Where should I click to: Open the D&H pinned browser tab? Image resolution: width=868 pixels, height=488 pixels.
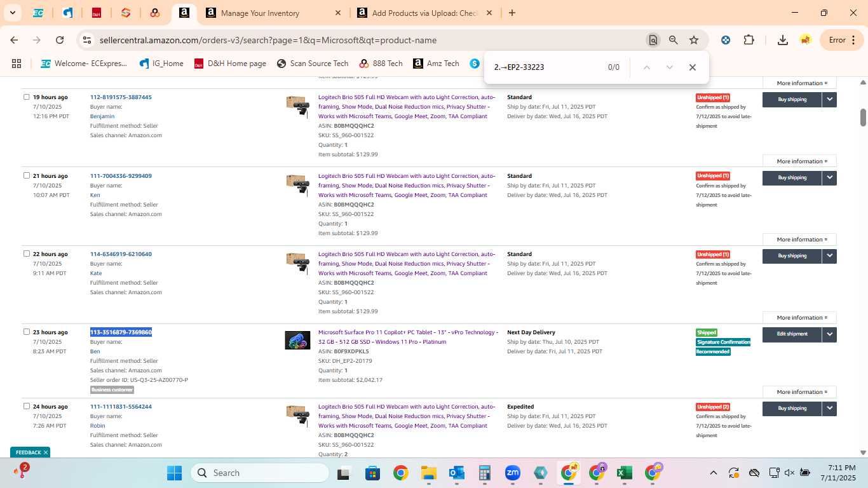(97, 13)
